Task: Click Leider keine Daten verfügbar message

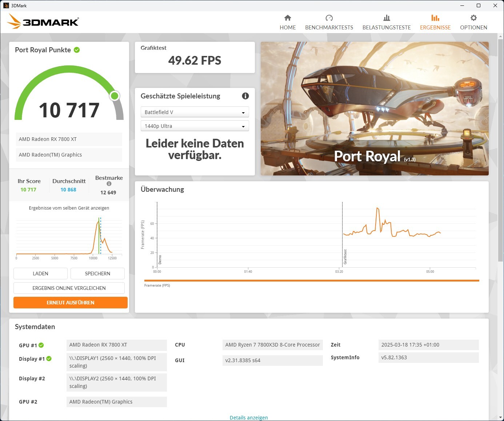Action: 195,149
